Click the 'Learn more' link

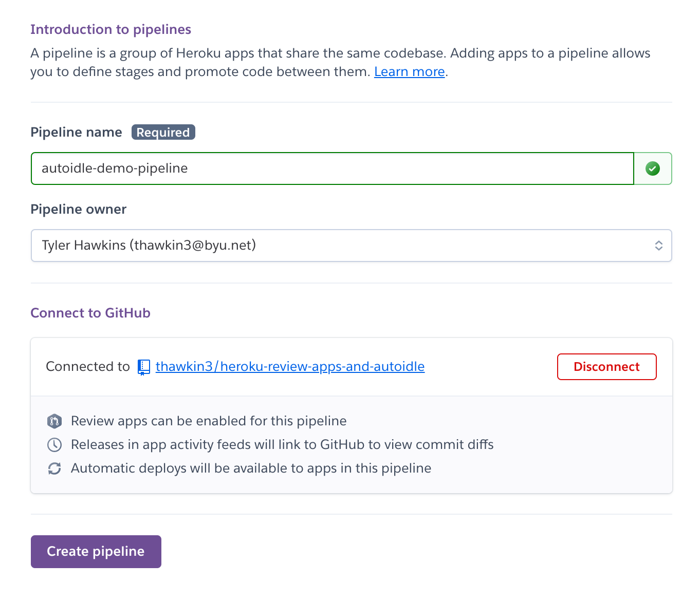(409, 72)
